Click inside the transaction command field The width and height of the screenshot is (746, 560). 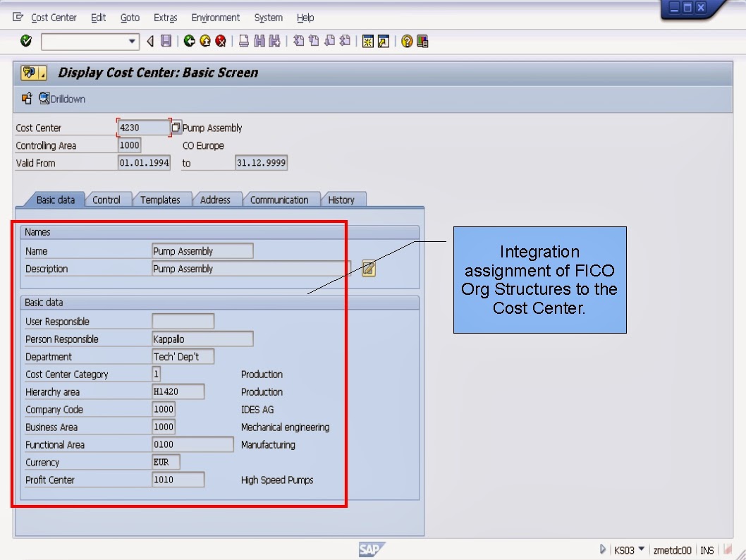(85, 42)
